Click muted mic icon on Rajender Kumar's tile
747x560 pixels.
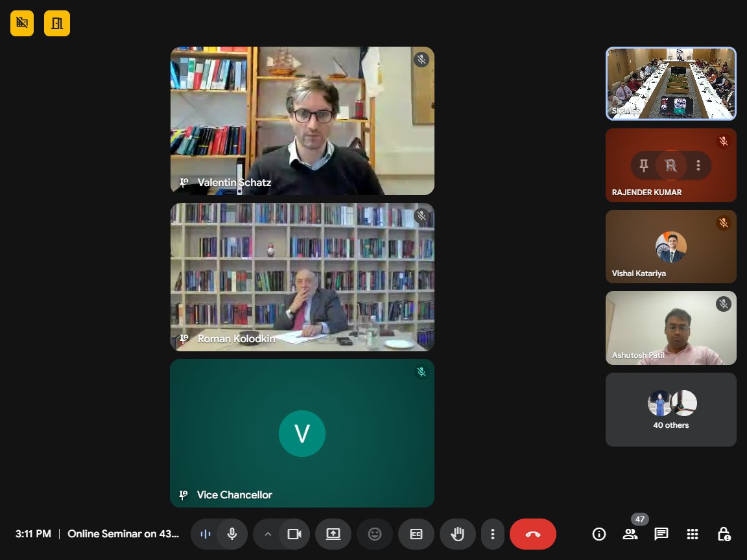tap(723, 141)
